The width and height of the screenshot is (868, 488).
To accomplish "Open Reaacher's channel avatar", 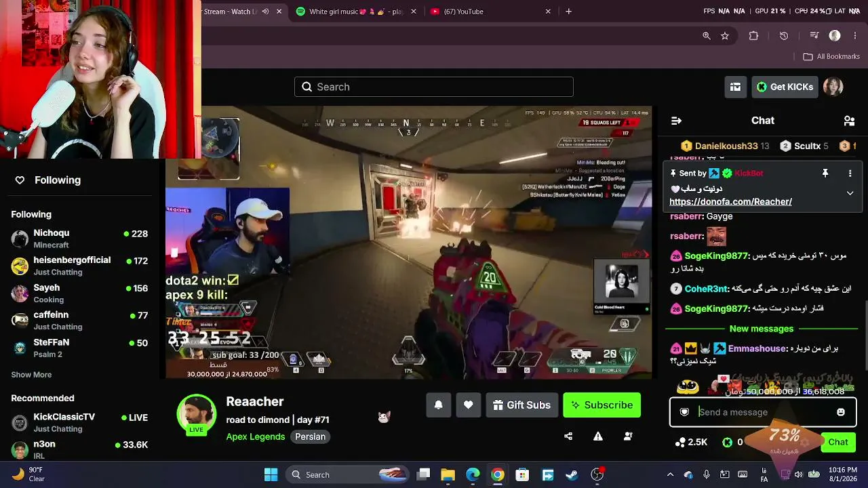I will point(196,414).
